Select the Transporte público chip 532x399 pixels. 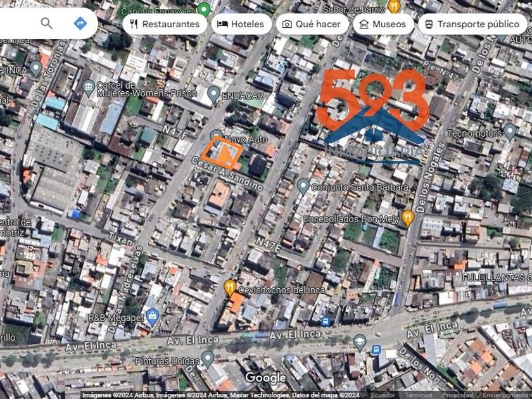click(472, 24)
